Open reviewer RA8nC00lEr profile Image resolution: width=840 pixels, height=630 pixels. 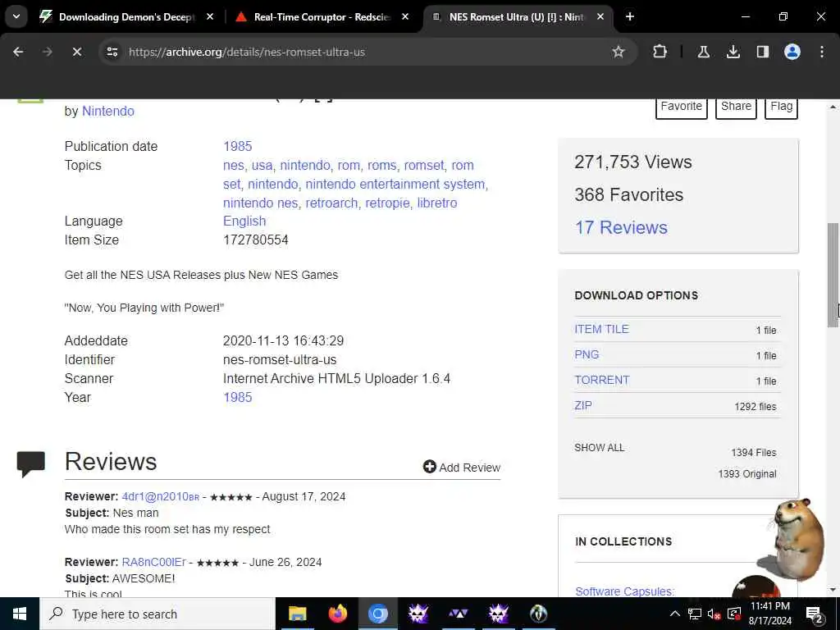coord(153,563)
